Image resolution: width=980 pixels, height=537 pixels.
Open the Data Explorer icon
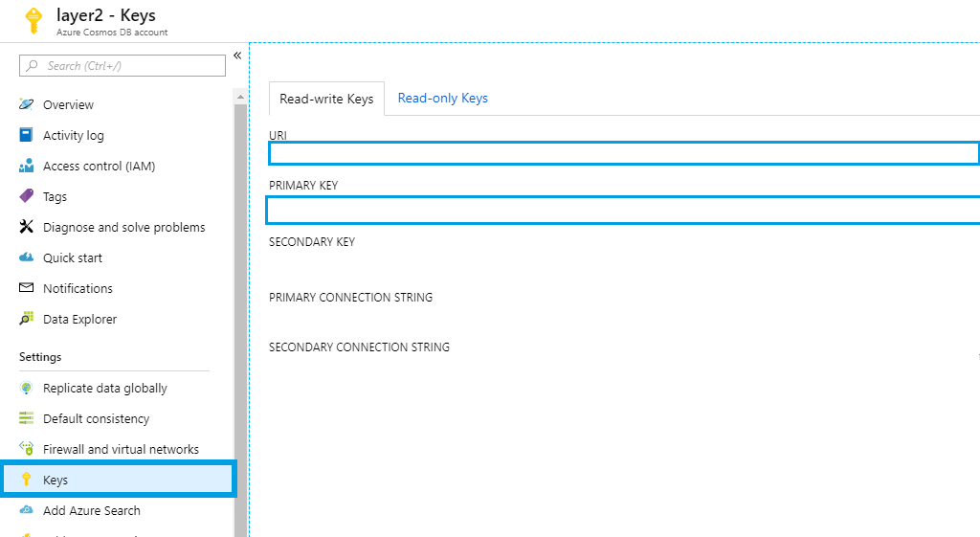pos(27,319)
